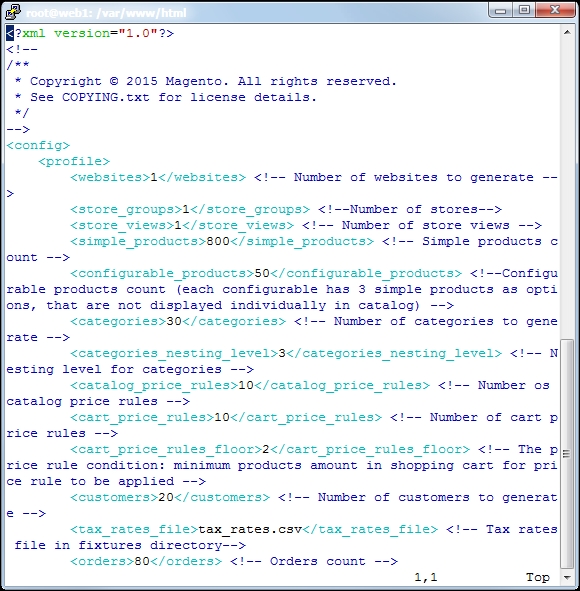Click the 'Number of cart' comment text
The width and height of the screenshot is (580, 591).
pyautogui.click(x=485, y=418)
